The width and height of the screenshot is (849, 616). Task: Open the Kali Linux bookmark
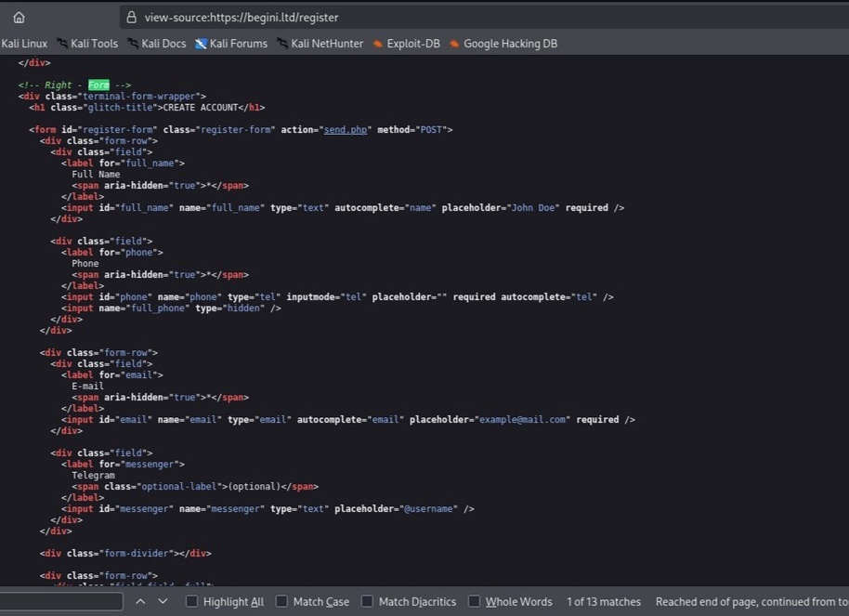24,44
